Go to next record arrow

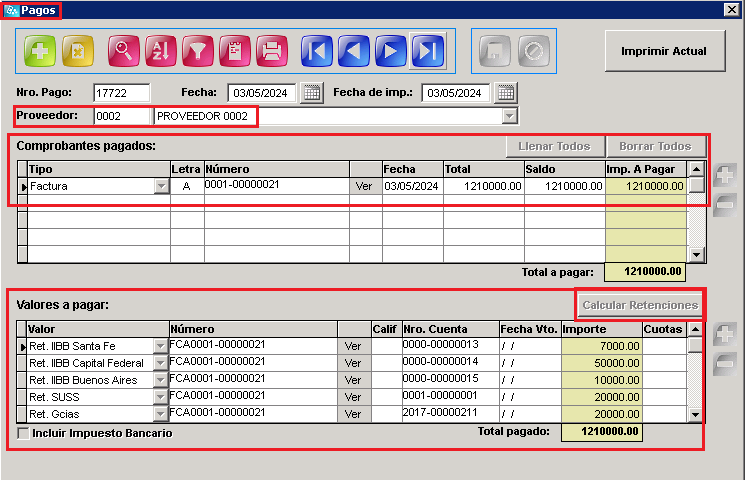[x=391, y=51]
